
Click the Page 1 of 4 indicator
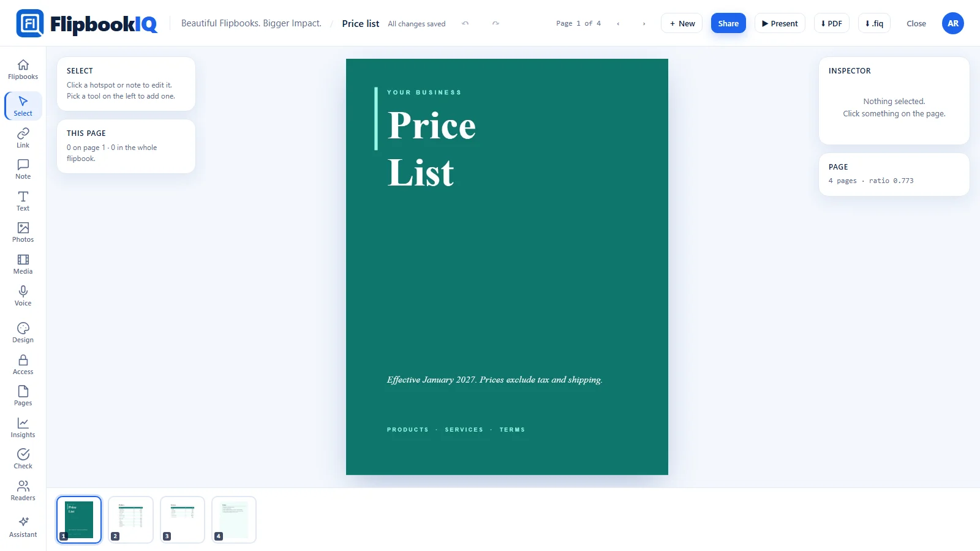pos(578,23)
